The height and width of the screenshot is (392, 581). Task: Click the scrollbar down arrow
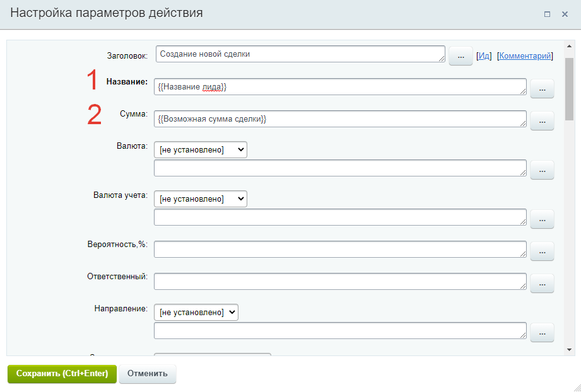point(569,349)
